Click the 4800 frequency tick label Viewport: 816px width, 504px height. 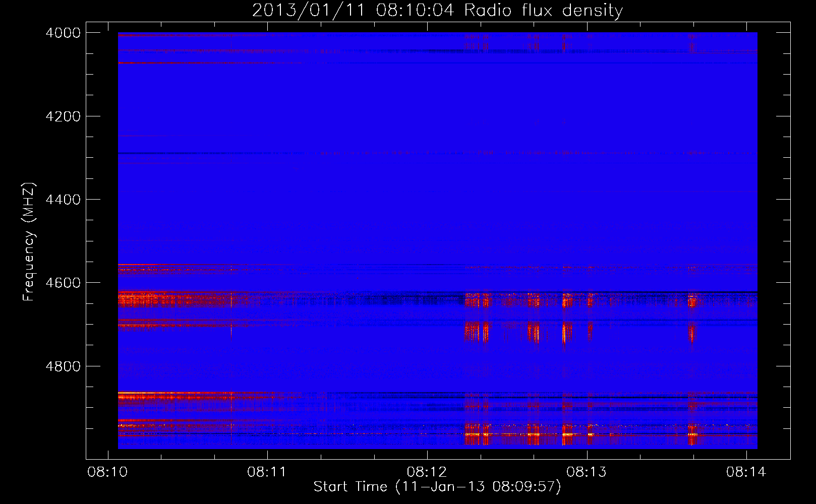point(63,366)
